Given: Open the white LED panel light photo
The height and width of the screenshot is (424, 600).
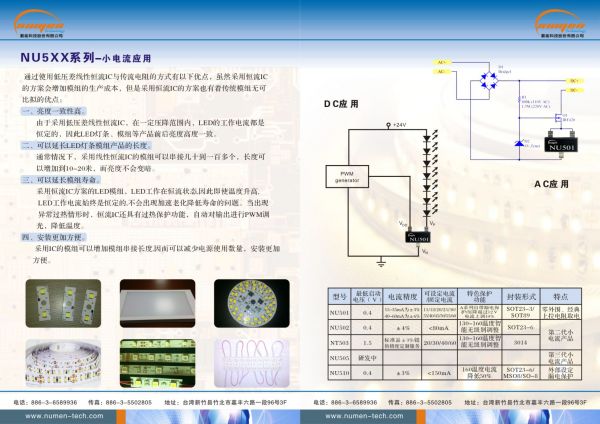Looking at the screenshot, I should 158,303.
